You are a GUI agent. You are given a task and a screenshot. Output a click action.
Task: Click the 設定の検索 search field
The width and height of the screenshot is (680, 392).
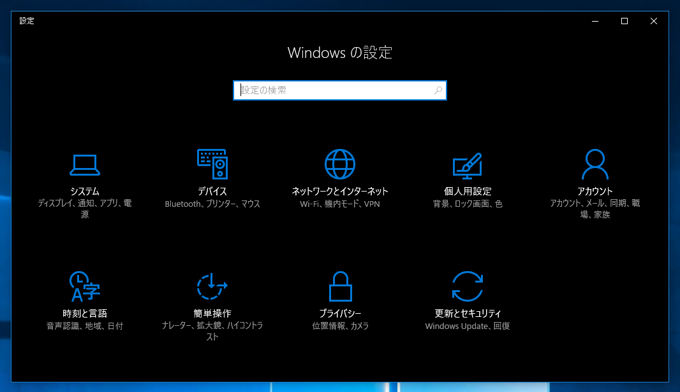point(340,90)
